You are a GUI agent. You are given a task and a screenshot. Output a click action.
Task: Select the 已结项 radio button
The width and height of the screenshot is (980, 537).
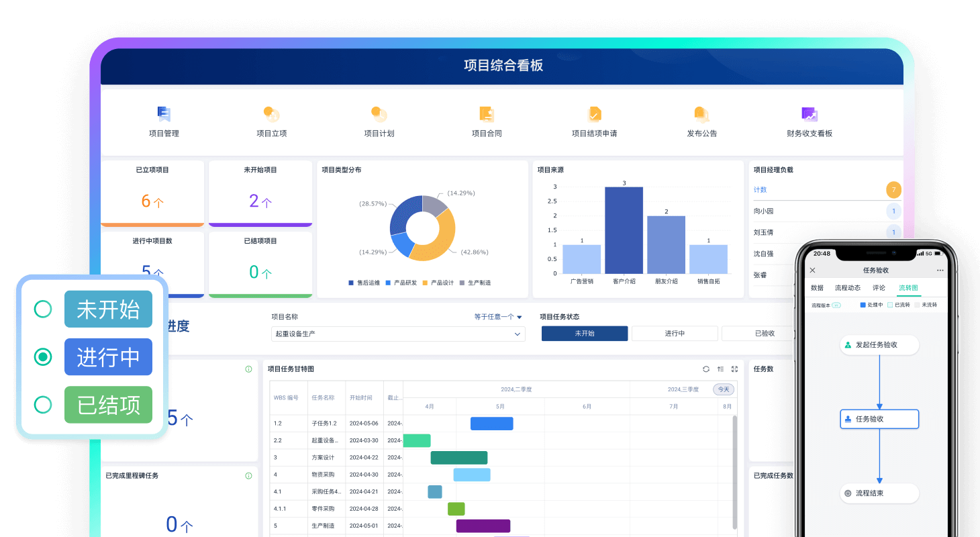(43, 405)
